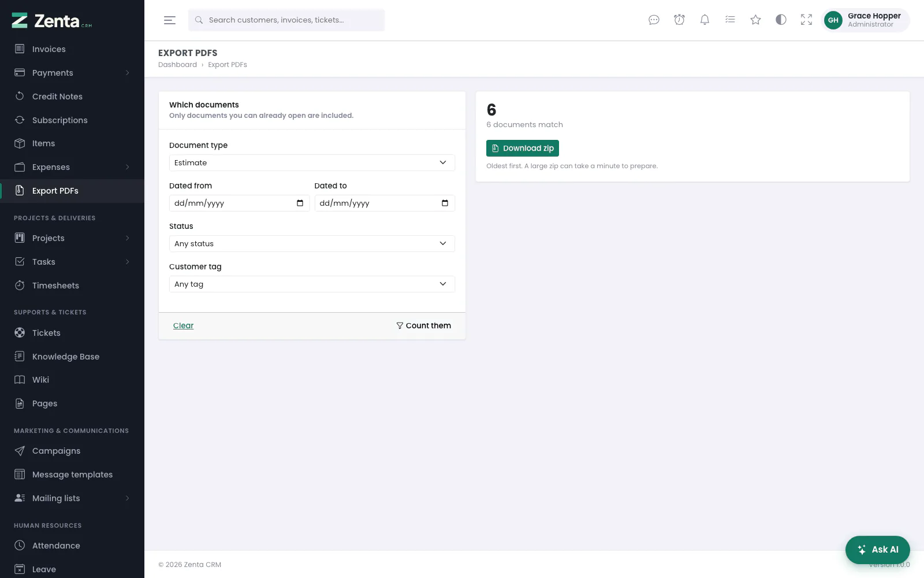
Task: Open the Customer tag dropdown
Action: tap(312, 284)
